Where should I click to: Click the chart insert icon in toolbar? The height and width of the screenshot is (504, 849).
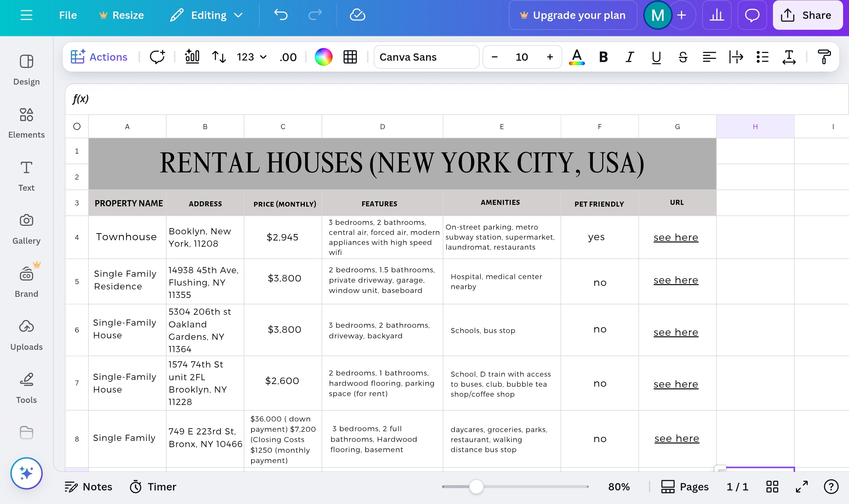[x=192, y=57]
